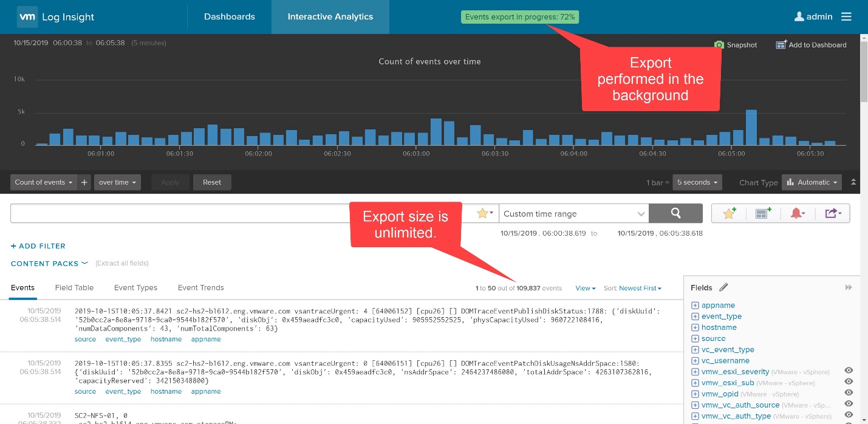Click the Reset button
868x424 pixels.
pos(212,182)
